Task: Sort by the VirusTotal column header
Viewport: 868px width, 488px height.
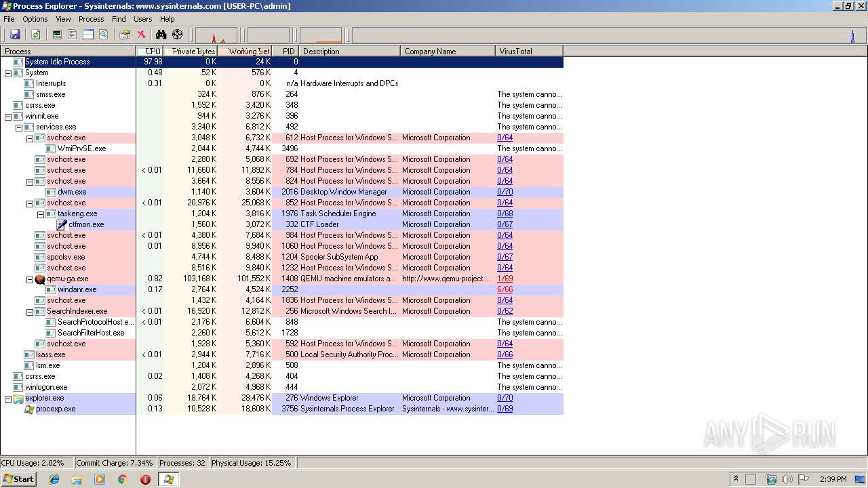Action: 530,51
